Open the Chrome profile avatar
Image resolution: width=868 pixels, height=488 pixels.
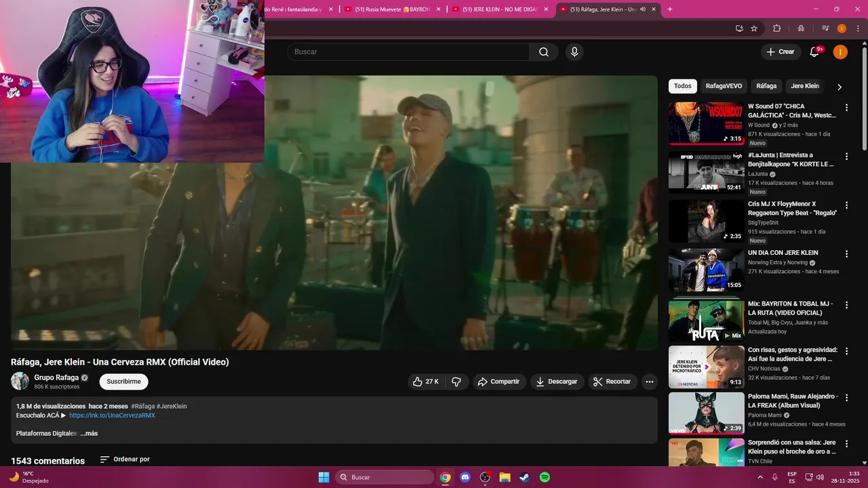(x=842, y=28)
